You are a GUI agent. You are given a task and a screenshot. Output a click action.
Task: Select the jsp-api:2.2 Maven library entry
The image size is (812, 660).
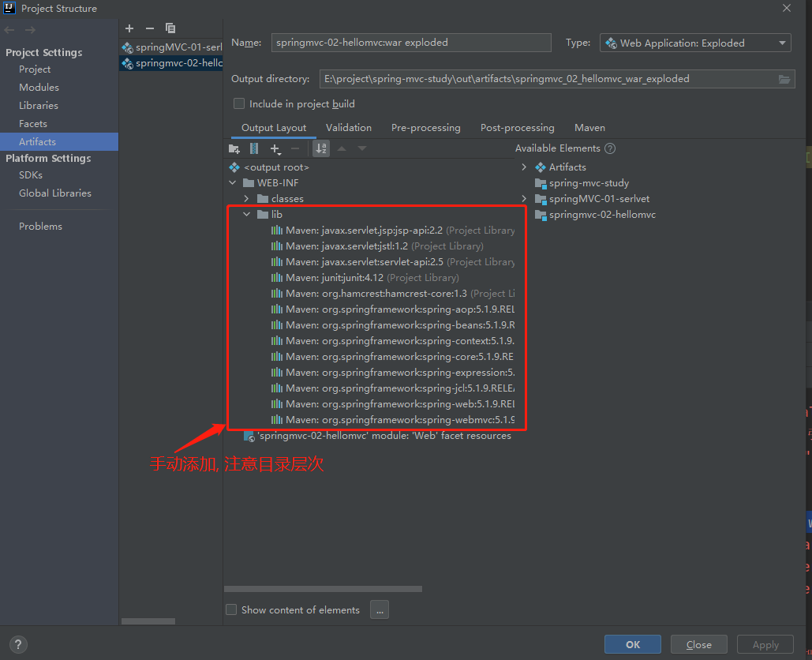point(392,231)
